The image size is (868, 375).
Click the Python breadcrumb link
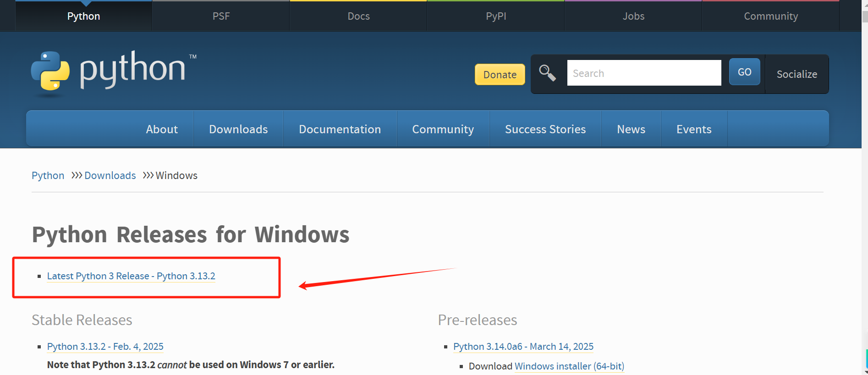coord(48,175)
